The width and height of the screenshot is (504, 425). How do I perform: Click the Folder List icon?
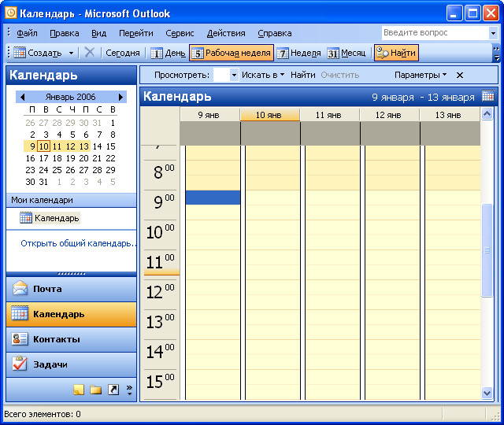click(x=96, y=390)
